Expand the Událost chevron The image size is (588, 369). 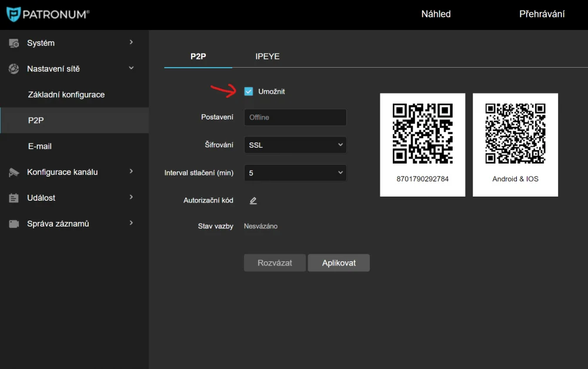pyautogui.click(x=131, y=197)
